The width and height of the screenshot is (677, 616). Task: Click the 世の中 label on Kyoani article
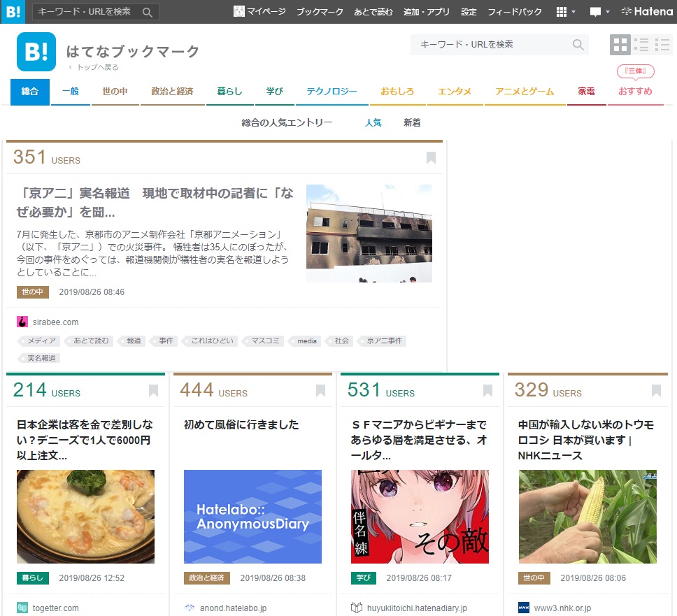point(33,292)
